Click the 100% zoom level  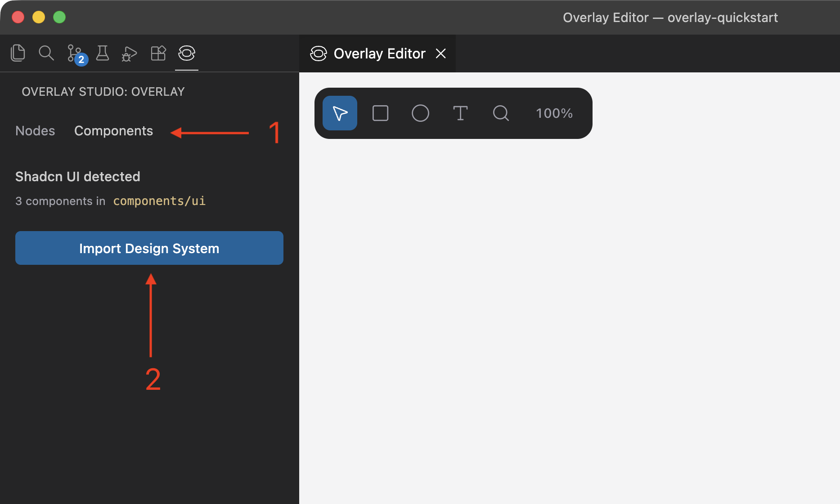pyautogui.click(x=554, y=113)
